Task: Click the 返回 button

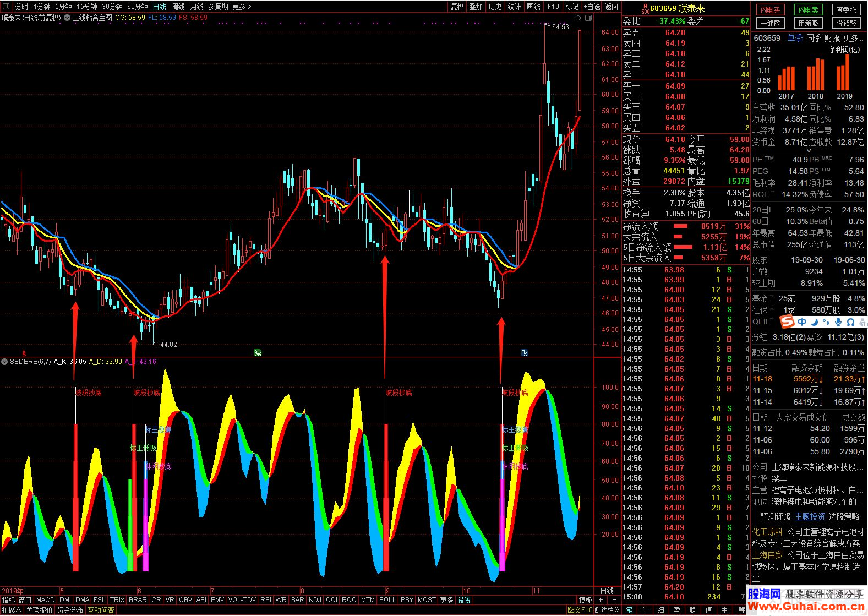Action: 612,7
